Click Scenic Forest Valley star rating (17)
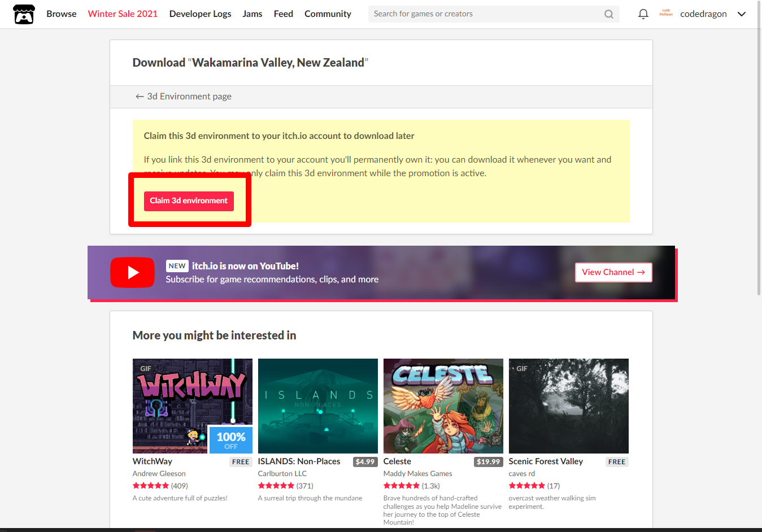762x532 pixels. tap(534, 486)
